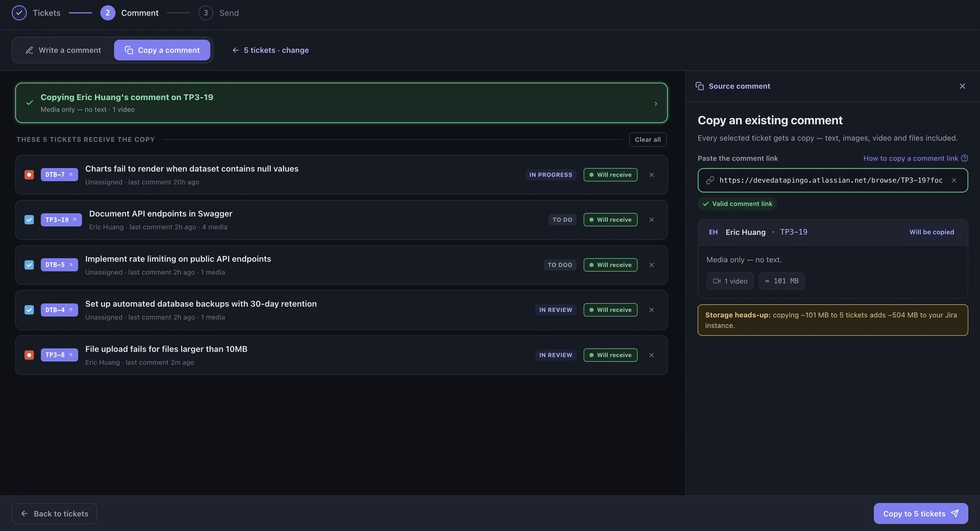Viewport: 980px width, 531px height.
Task: Jump to the Send step
Action: click(x=219, y=13)
